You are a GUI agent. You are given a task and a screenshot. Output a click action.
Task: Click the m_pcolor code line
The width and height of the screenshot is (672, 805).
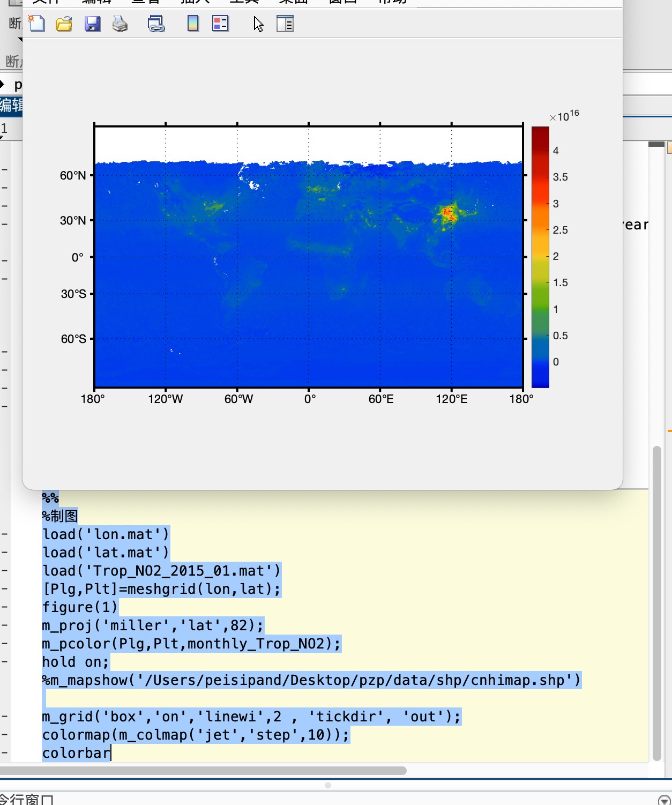click(191, 644)
